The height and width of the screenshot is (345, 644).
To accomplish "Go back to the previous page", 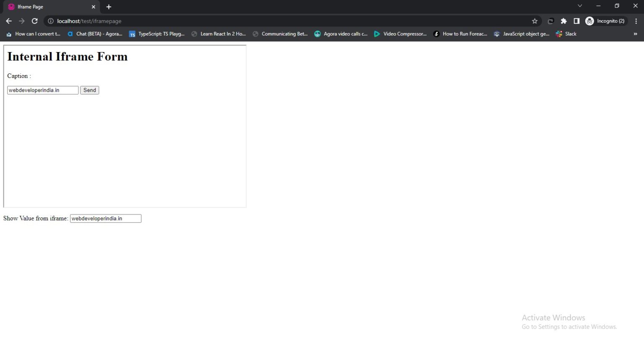I will coord(9,21).
